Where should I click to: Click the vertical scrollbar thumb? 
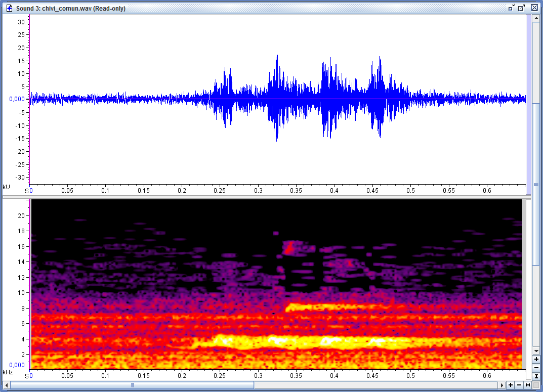pyautogui.click(x=536, y=184)
